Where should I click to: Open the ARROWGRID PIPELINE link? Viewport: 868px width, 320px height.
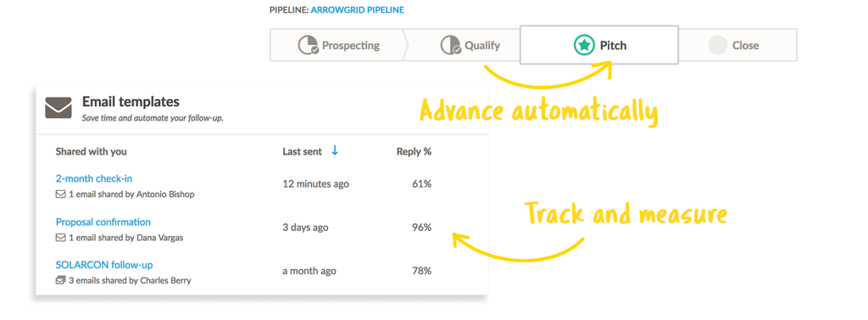(x=357, y=10)
